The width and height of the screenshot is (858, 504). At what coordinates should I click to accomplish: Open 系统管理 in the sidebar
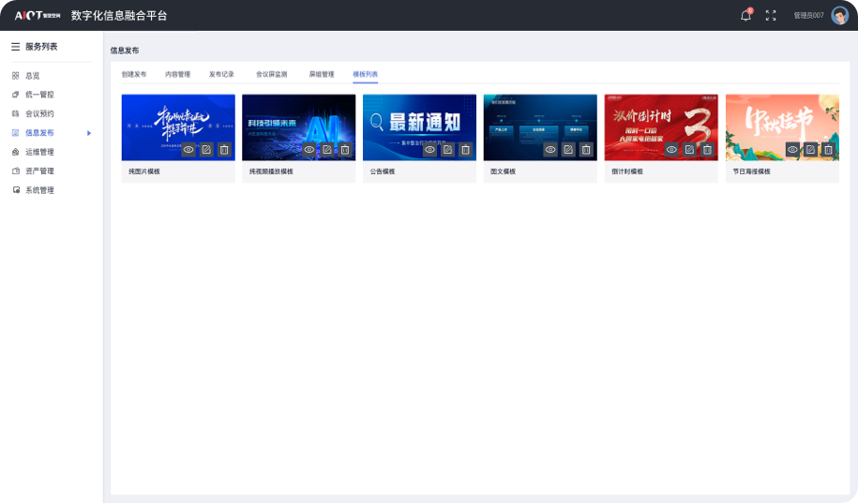(x=39, y=190)
